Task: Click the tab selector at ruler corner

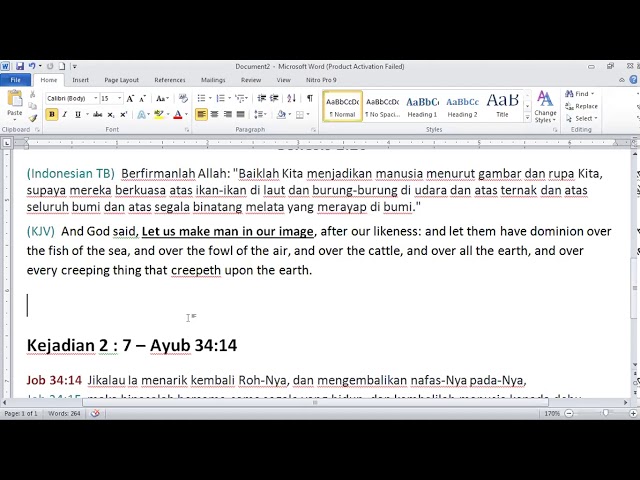Action: click(7, 143)
